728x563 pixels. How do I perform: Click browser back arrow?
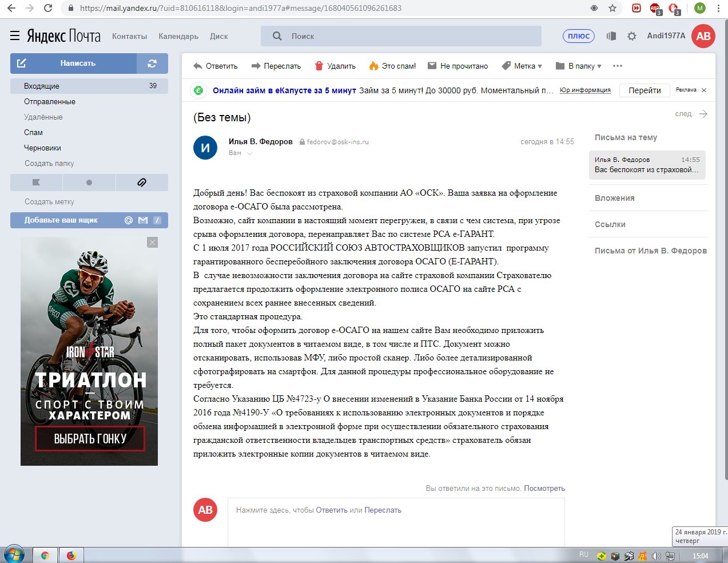click(11, 8)
